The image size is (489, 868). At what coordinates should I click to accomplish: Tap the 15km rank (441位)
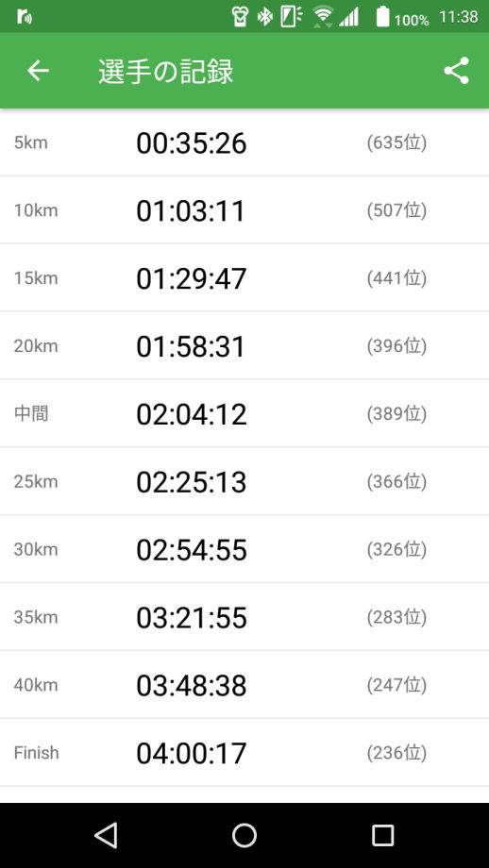click(396, 278)
